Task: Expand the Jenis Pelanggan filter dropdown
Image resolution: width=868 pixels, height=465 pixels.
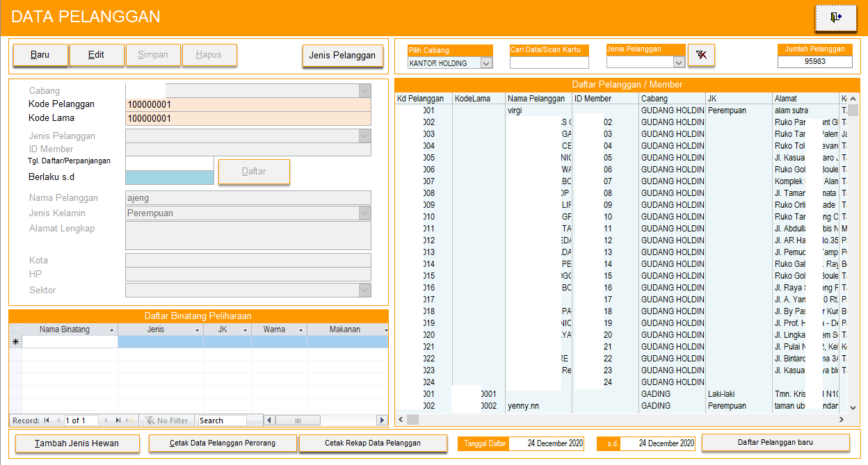Action: click(678, 63)
